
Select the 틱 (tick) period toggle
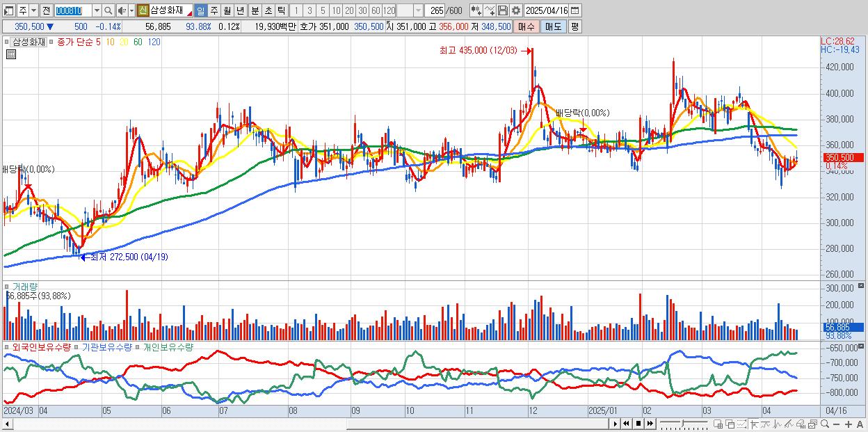281,10
